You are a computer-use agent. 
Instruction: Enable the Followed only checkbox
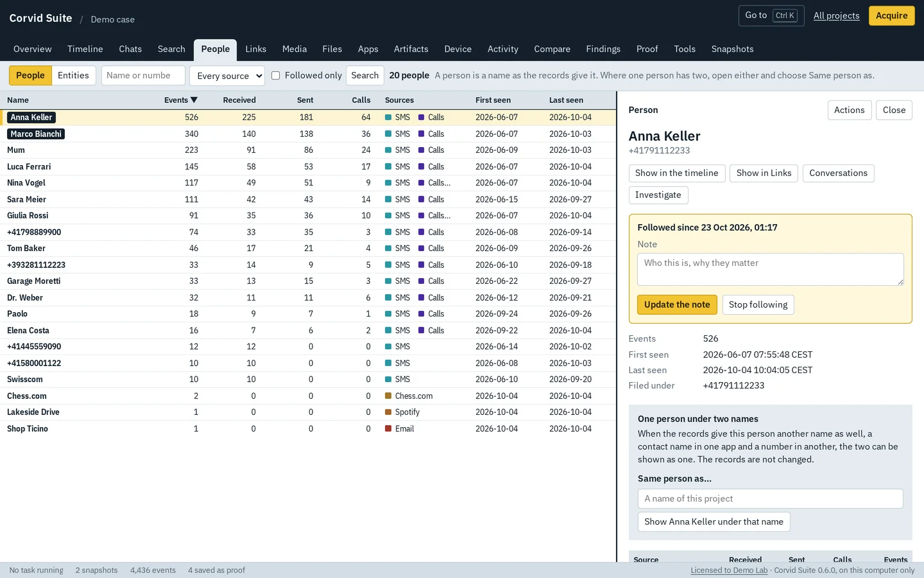276,76
